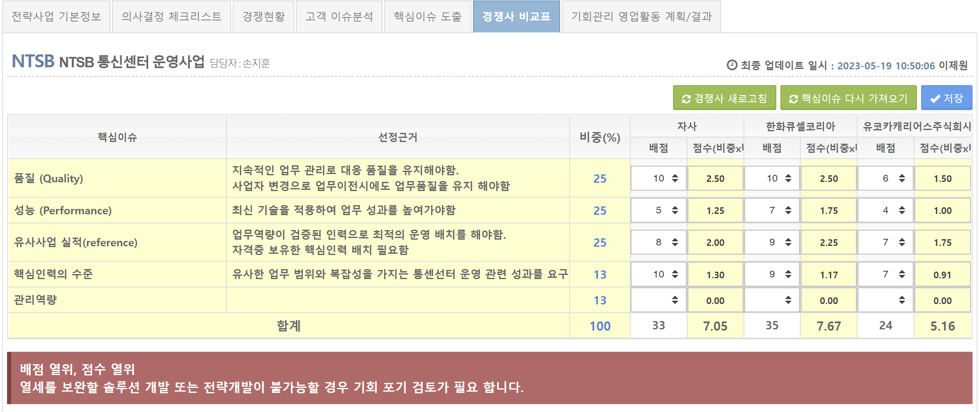Open the 전략사업 기본정보 tab
This screenshot has height=412, width=980.
56,17
